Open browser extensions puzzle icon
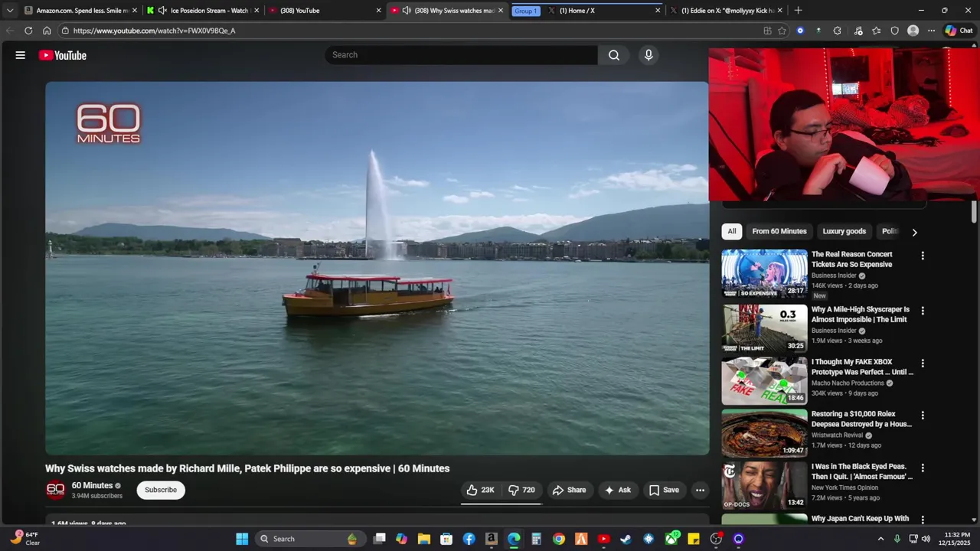 837,31
